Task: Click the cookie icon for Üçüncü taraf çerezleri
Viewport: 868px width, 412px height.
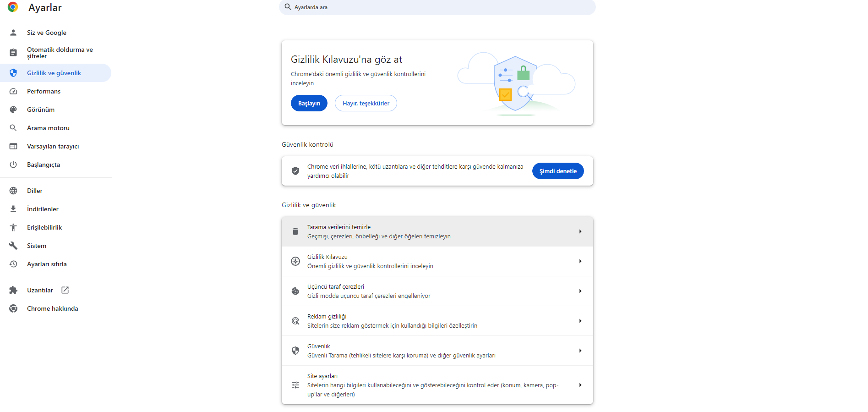Action: click(x=295, y=291)
